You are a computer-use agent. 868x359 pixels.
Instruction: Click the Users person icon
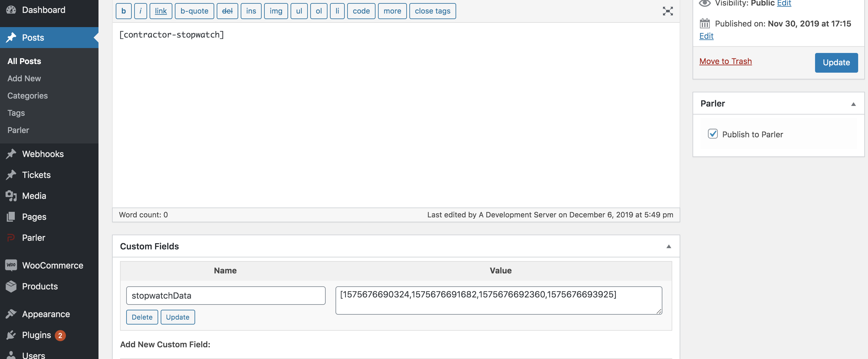pyautogui.click(x=11, y=355)
